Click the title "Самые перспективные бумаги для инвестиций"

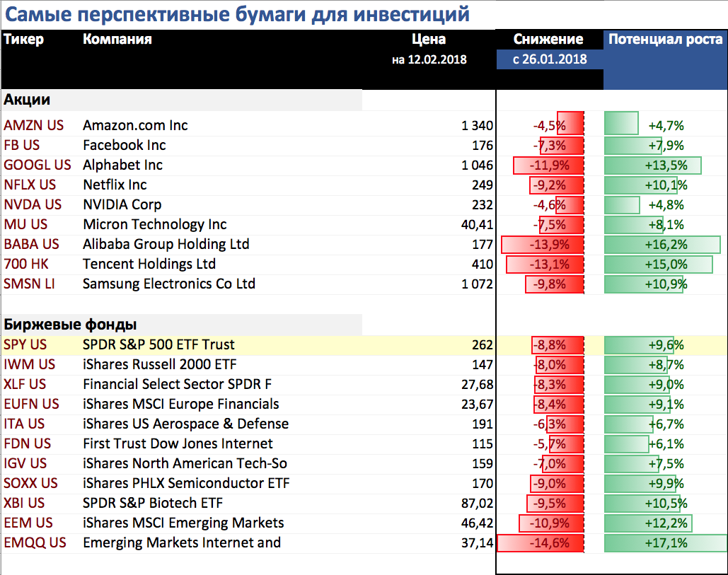(237, 14)
